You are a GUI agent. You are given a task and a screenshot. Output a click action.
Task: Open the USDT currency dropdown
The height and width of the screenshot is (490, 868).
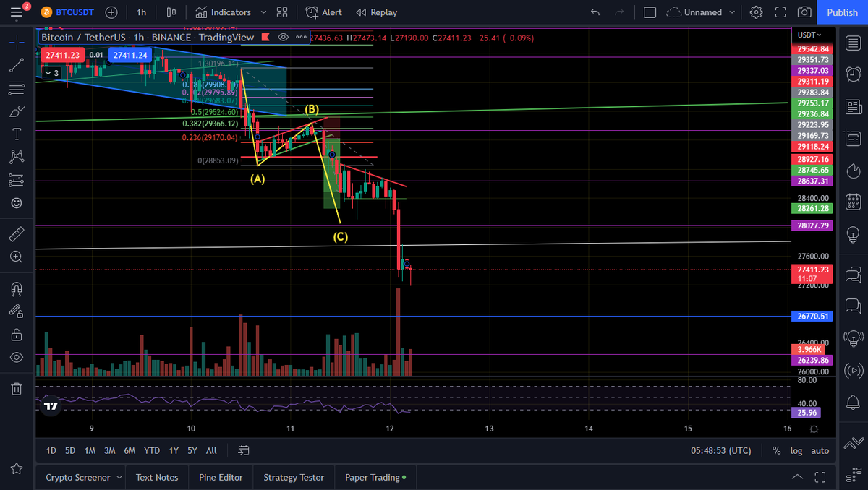(809, 35)
